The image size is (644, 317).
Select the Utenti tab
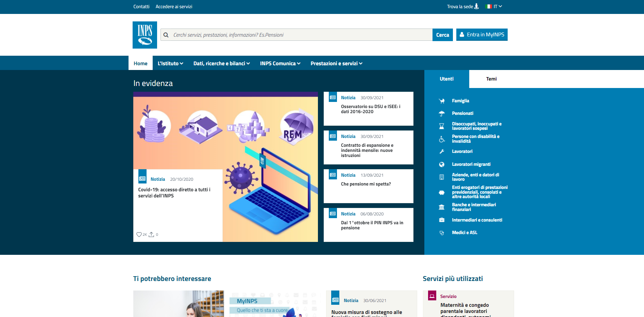tap(446, 79)
